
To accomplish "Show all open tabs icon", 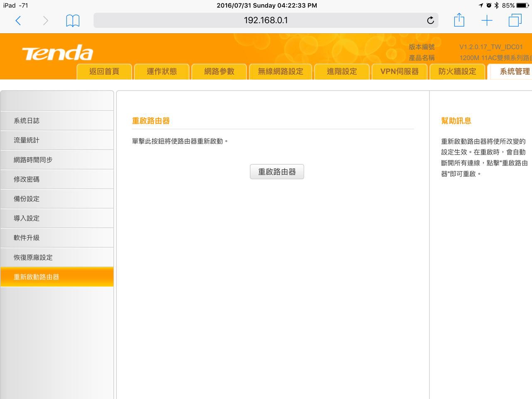I will click(x=515, y=20).
